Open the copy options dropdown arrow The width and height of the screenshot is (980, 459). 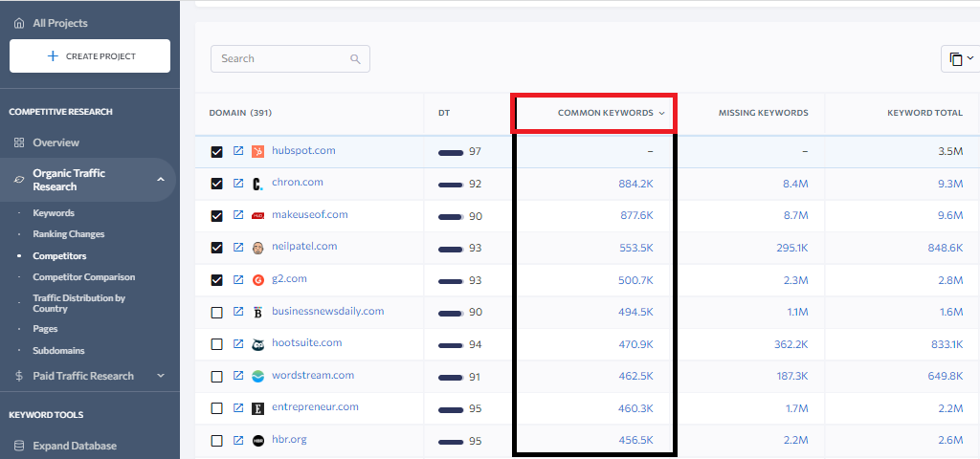click(970, 58)
